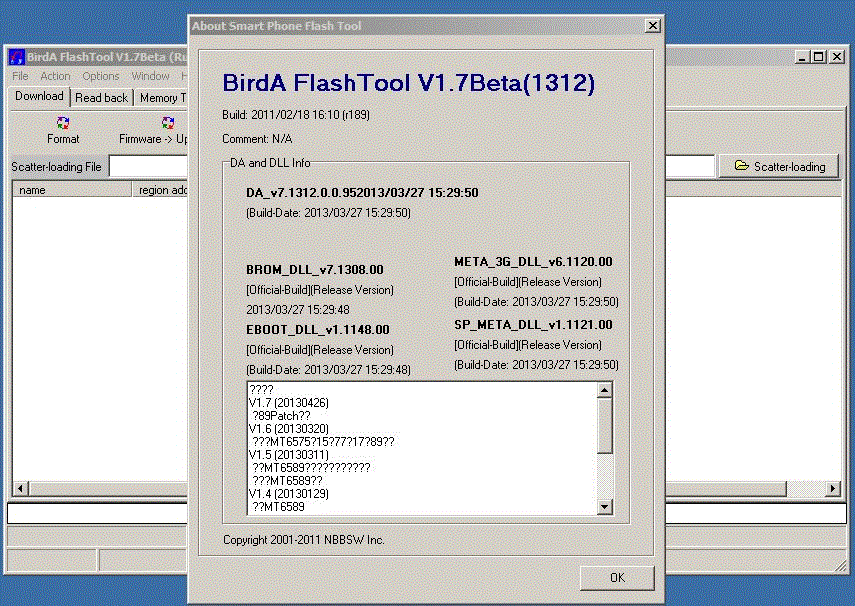This screenshot has height=606, width=855.
Task: Close the About Smart Phone Flash Tool dialog
Action: (x=653, y=25)
